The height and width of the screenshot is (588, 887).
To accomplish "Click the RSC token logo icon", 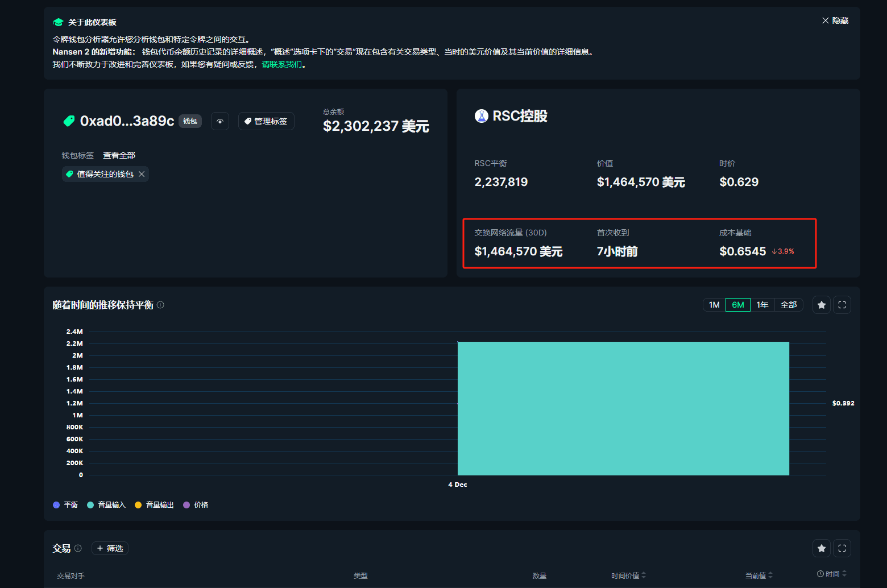I will coord(482,116).
